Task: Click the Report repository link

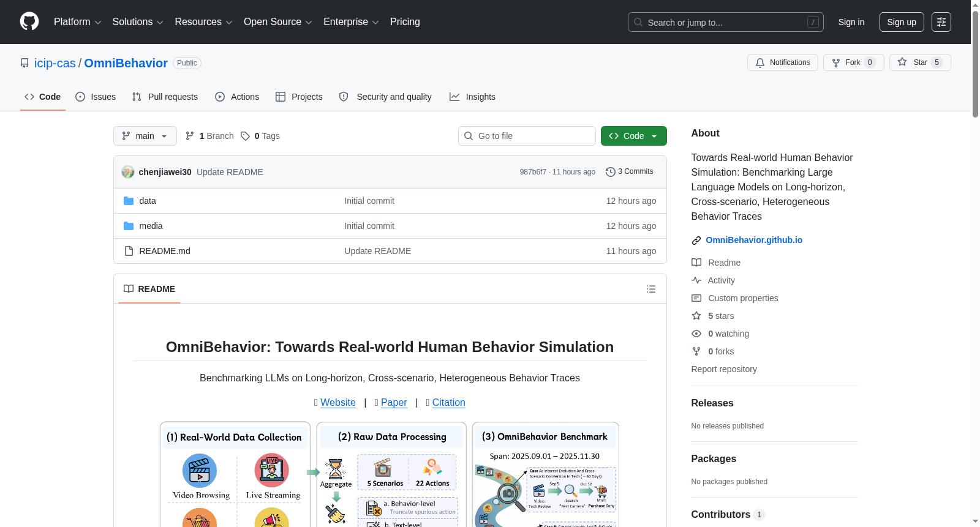Action: pyautogui.click(x=724, y=369)
